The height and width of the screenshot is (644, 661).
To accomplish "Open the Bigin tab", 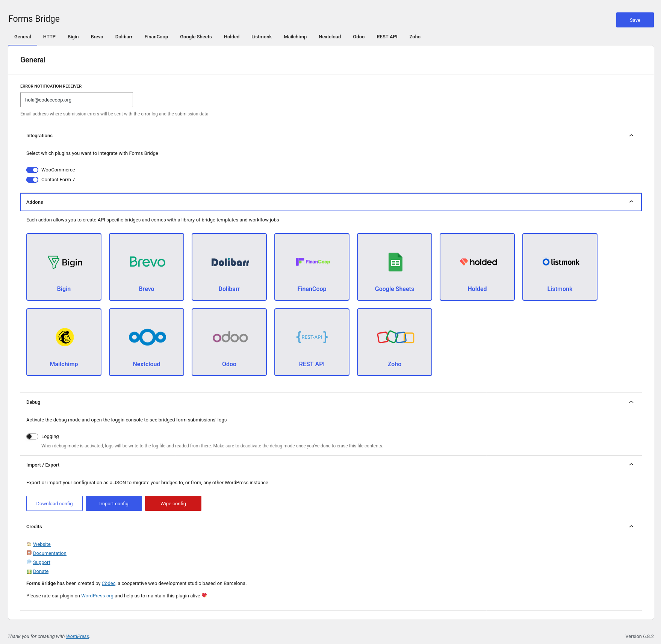I will (73, 37).
